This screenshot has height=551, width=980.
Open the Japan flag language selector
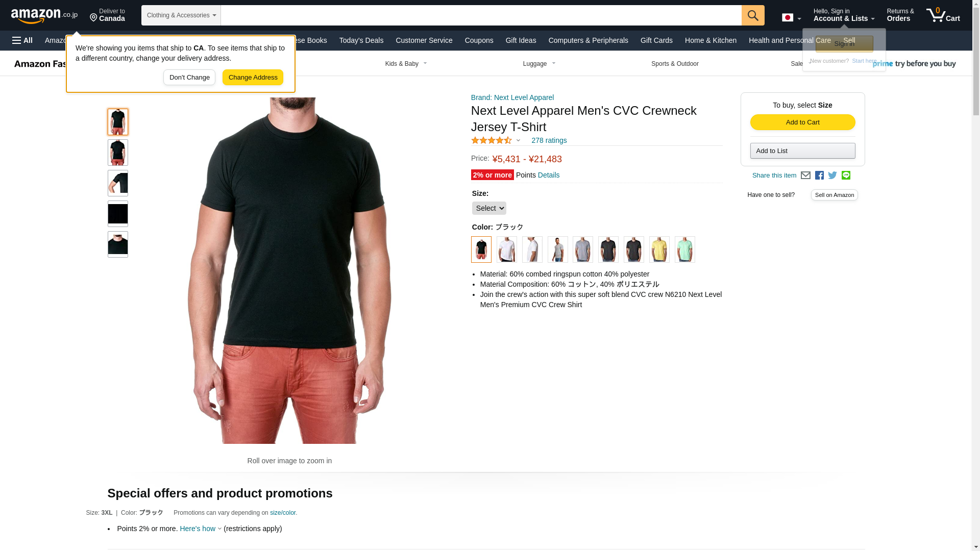pos(791,18)
